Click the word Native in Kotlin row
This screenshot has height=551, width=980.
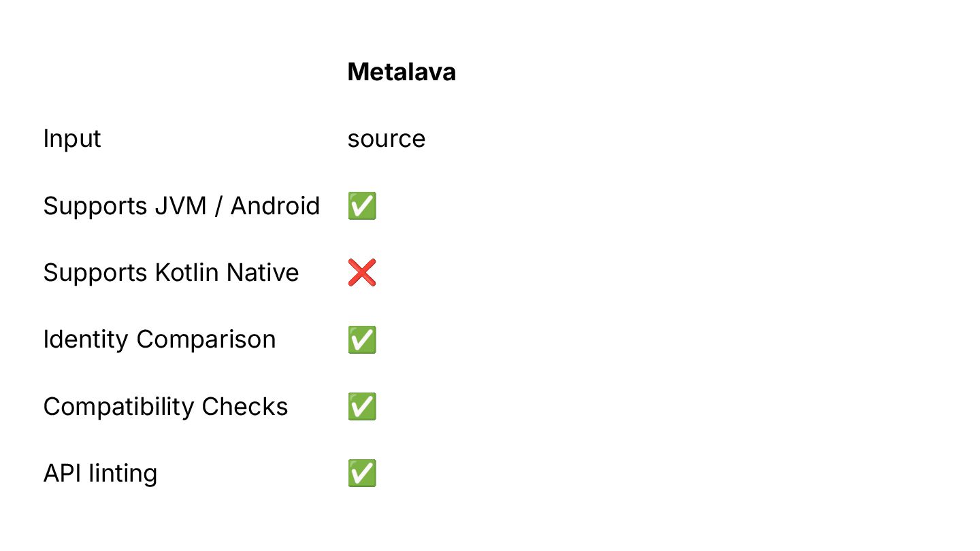pyautogui.click(x=263, y=272)
